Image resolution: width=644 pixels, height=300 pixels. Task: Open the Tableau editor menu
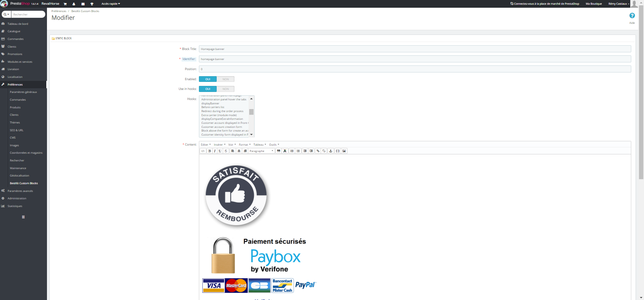(x=260, y=145)
